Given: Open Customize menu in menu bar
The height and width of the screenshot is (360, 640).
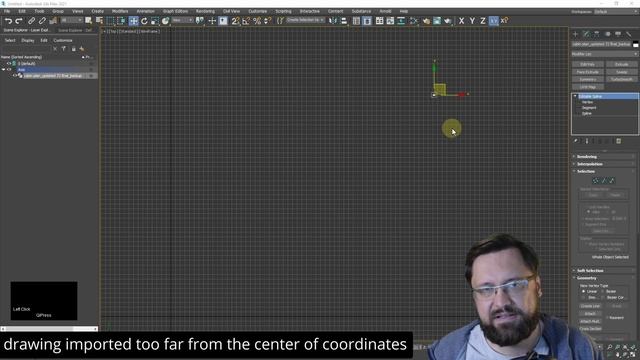Looking at the screenshot, I should click(x=258, y=11).
